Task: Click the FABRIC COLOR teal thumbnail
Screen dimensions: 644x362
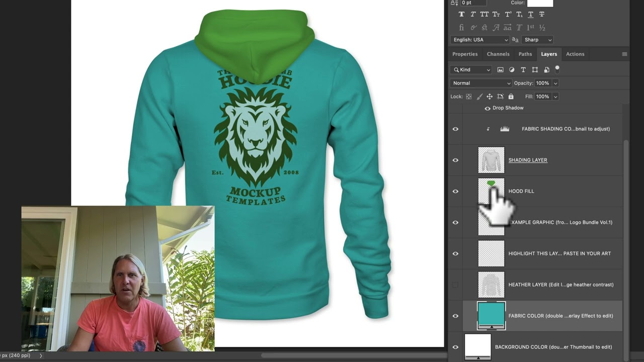Action: click(491, 315)
